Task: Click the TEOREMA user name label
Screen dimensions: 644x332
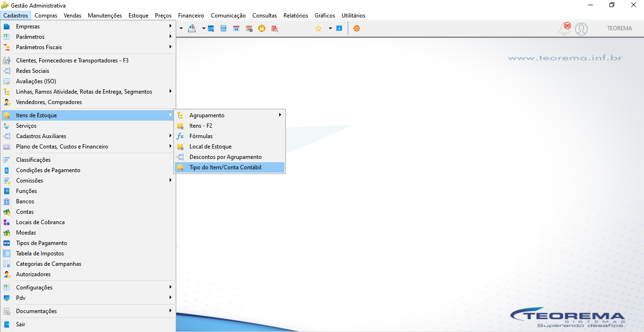Action: pos(619,28)
